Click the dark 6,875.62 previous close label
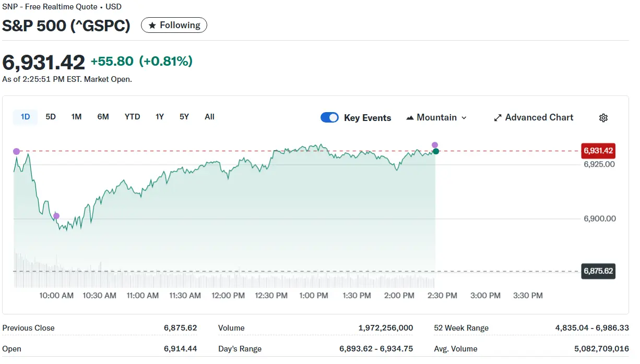This screenshot has width=640, height=364. pyautogui.click(x=598, y=271)
